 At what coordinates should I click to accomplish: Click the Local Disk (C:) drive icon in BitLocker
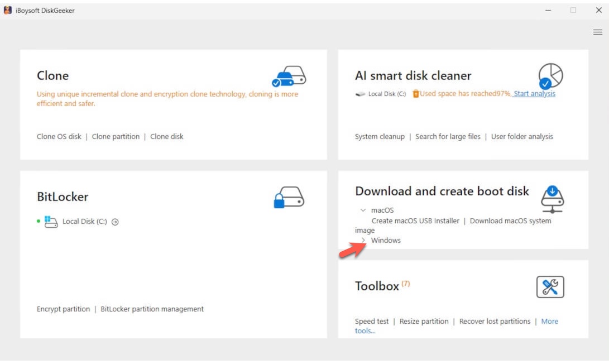(51, 222)
